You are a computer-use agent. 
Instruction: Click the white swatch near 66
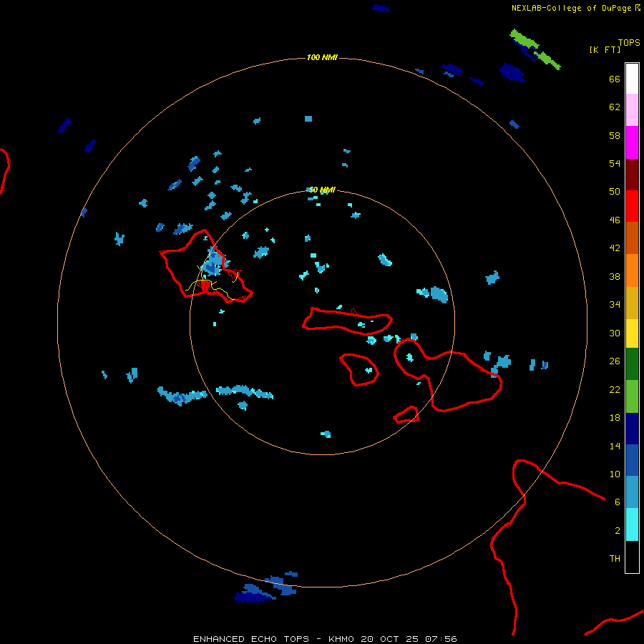pyautogui.click(x=632, y=79)
